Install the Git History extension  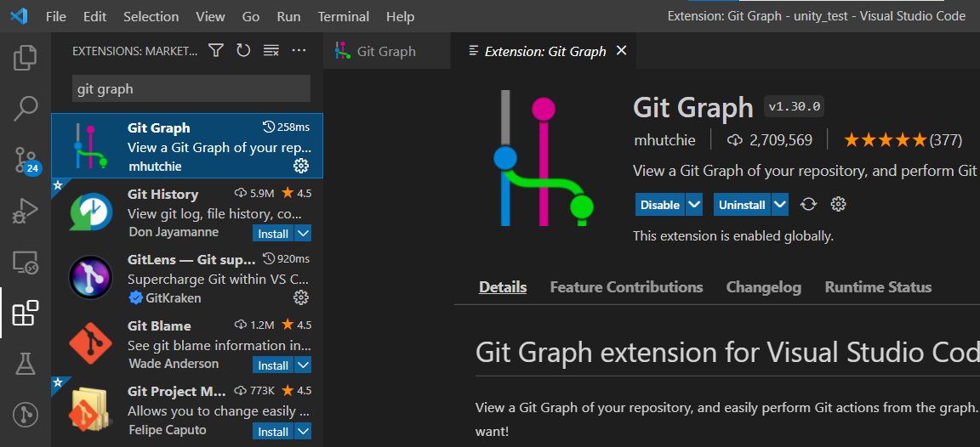coord(274,234)
